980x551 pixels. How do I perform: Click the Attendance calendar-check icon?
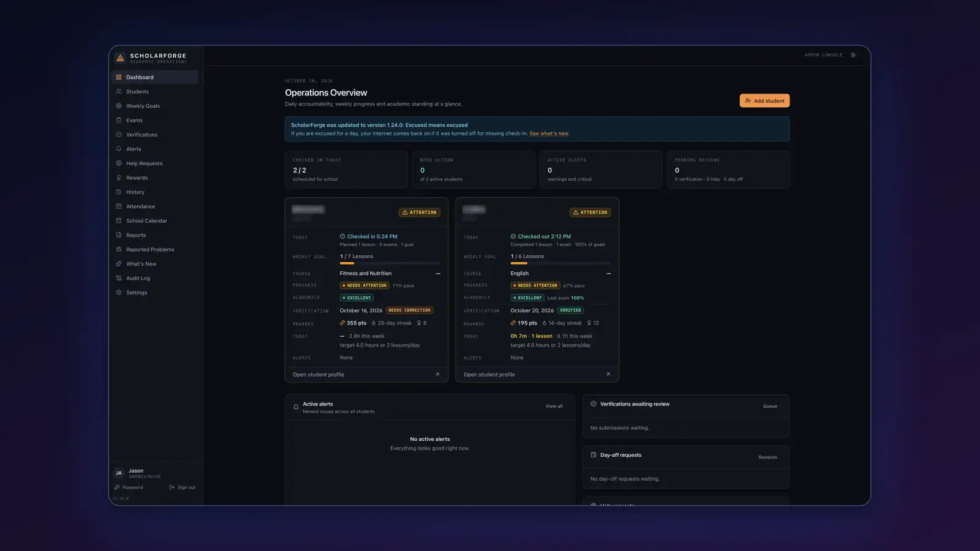[119, 206]
